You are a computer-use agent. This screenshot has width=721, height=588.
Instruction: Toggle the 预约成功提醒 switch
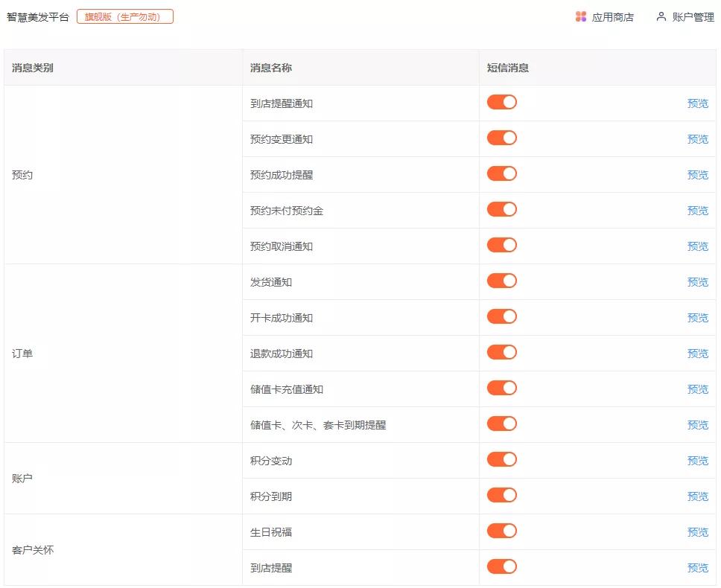501,173
